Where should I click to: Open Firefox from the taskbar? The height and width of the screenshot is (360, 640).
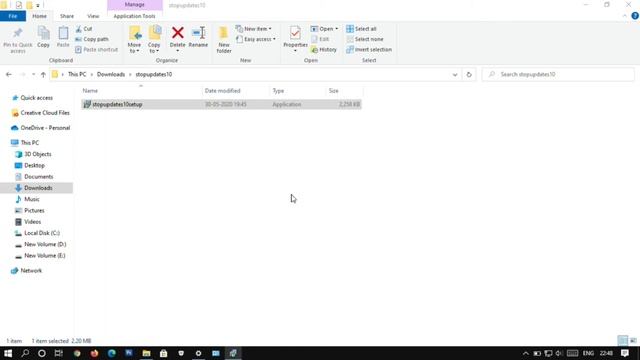pyautogui.click(x=94, y=353)
